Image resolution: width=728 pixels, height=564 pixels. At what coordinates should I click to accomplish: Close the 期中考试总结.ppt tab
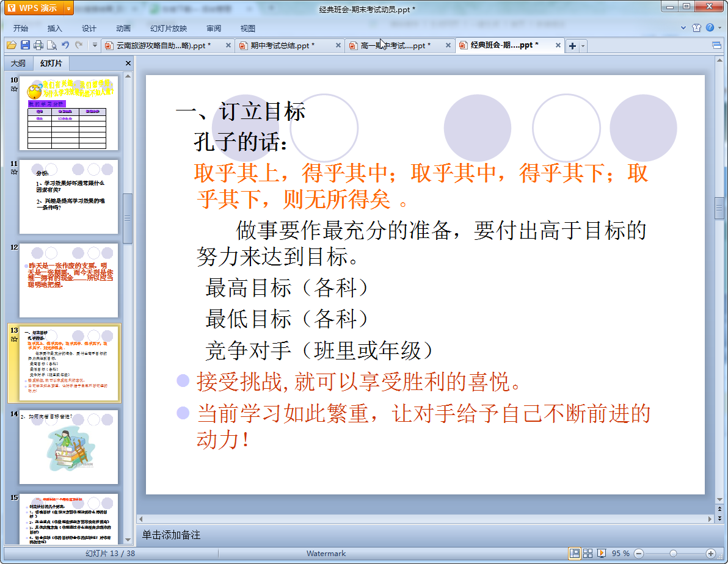pos(338,46)
